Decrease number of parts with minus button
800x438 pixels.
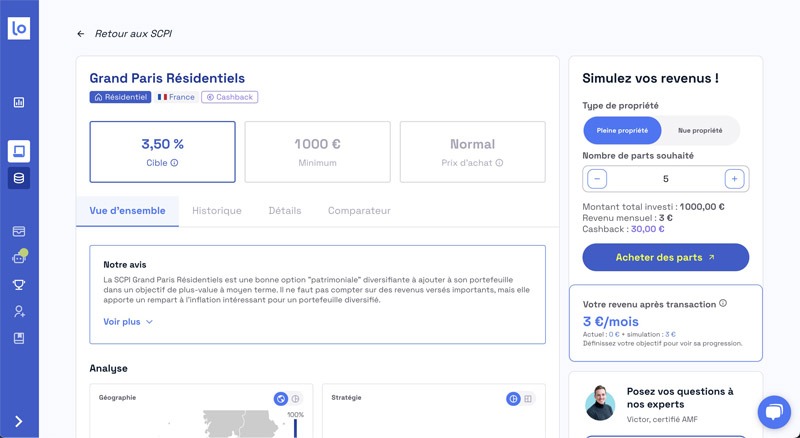click(x=597, y=179)
